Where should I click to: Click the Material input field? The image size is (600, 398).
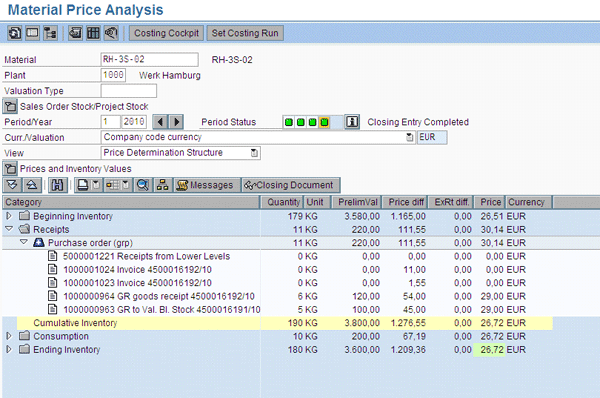[x=150, y=60]
